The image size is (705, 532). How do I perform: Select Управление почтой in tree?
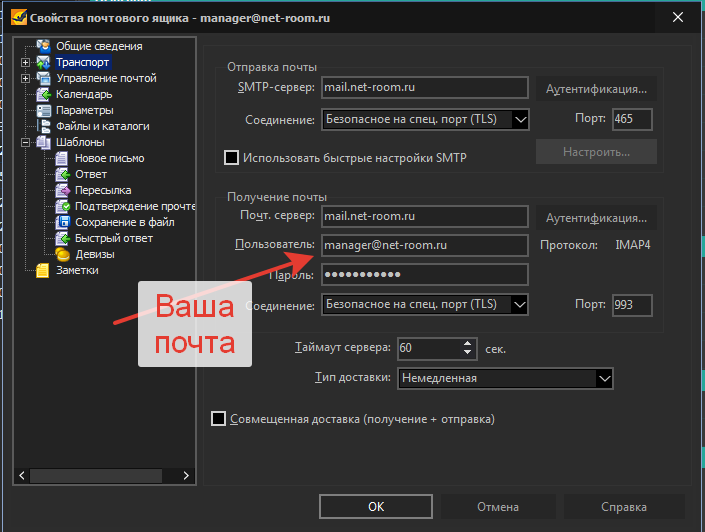click(106, 78)
